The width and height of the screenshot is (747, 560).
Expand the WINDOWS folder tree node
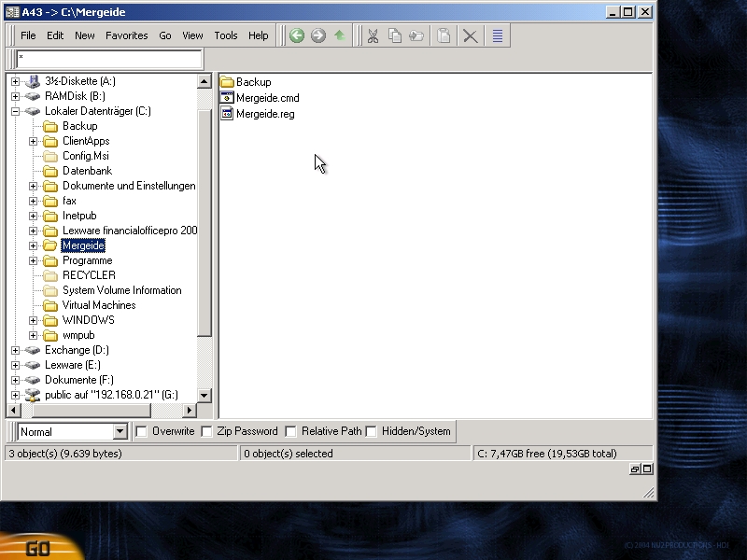tap(34, 320)
